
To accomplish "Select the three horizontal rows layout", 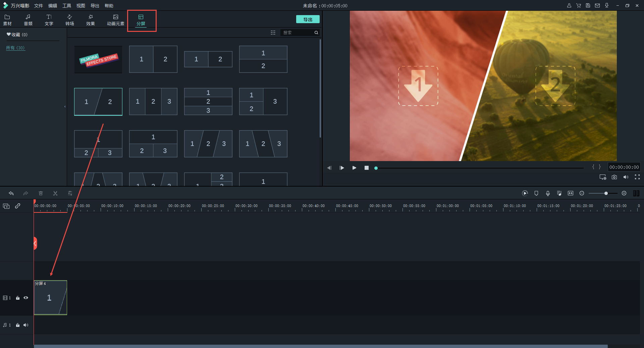I will pos(208,102).
